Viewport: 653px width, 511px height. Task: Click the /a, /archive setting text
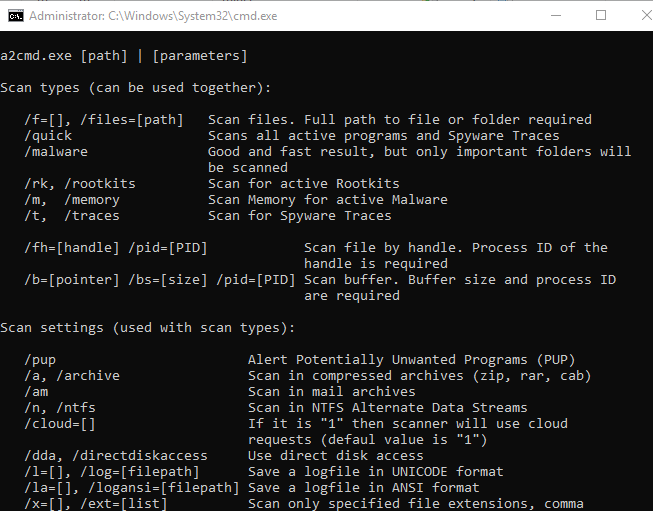pos(72,376)
